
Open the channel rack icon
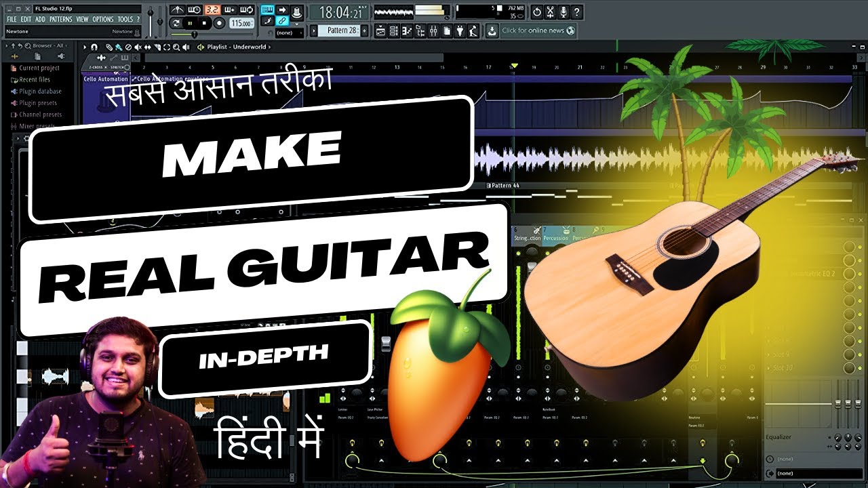click(x=394, y=30)
